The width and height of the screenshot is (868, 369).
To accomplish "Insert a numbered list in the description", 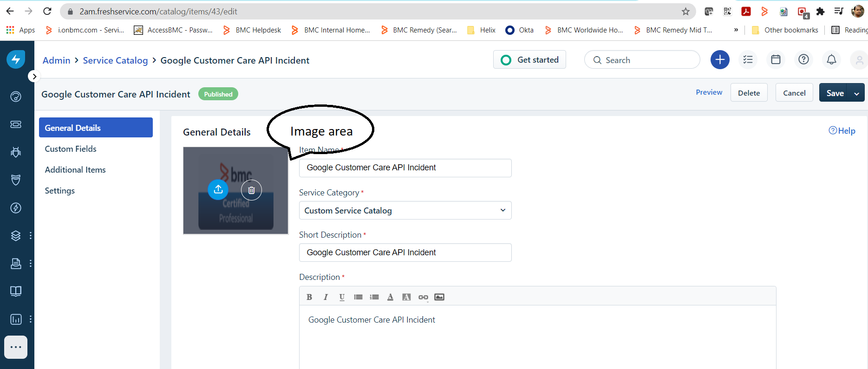I will click(374, 297).
